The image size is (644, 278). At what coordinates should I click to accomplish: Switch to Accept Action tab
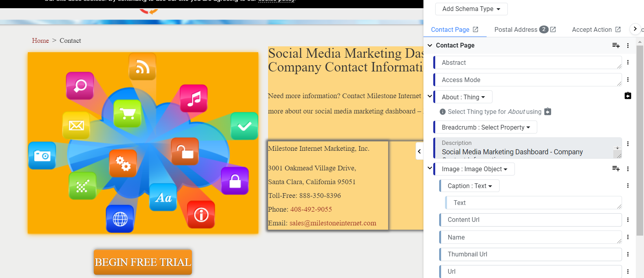coord(592,29)
